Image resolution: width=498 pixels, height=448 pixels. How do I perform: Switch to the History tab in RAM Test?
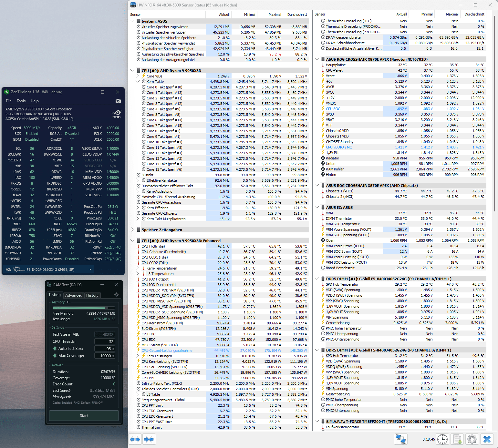[92, 295]
